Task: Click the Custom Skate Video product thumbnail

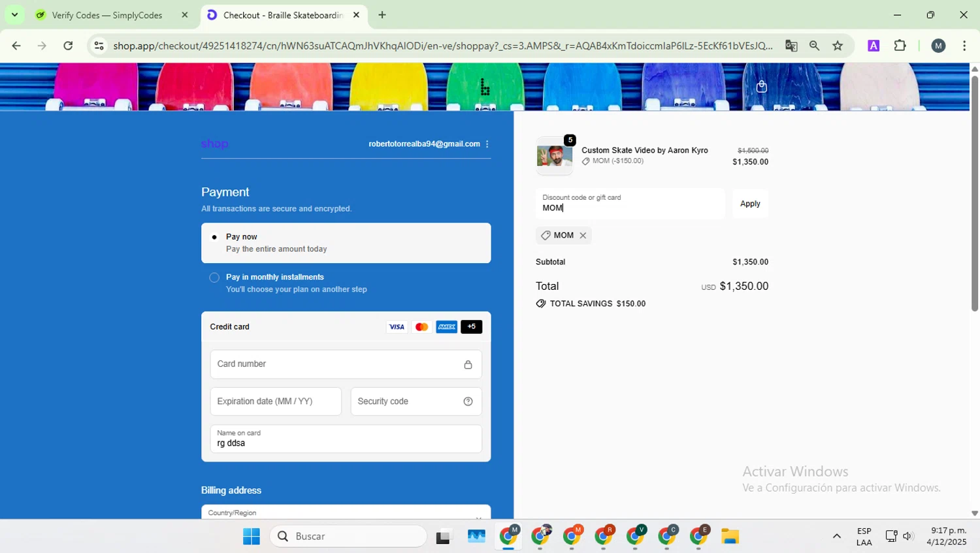Action: pyautogui.click(x=554, y=156)
